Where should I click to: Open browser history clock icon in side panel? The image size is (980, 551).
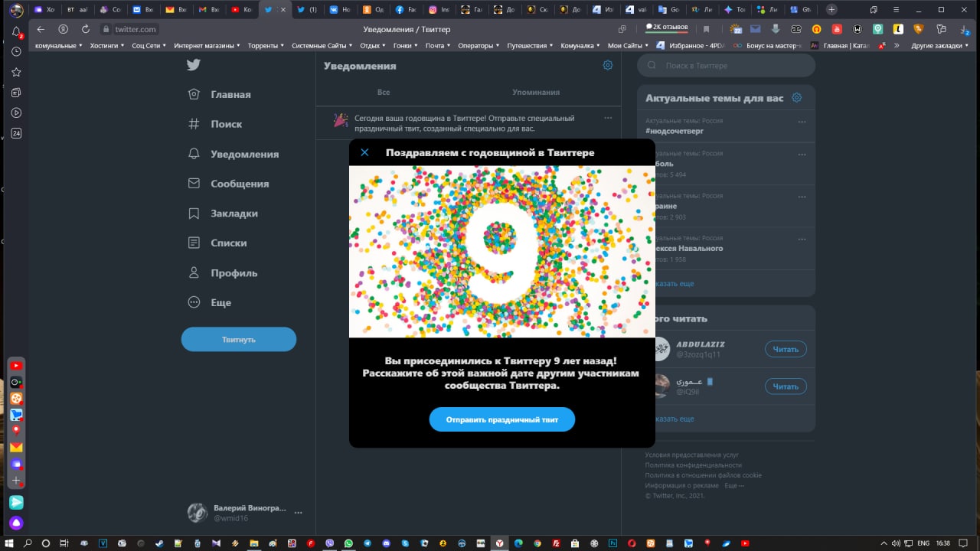16,52
